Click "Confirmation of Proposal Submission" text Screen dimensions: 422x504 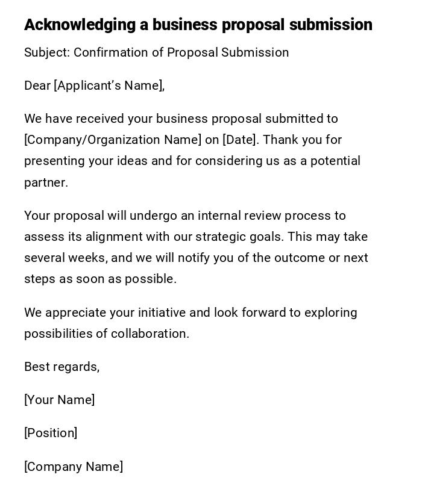coord(181,52)
